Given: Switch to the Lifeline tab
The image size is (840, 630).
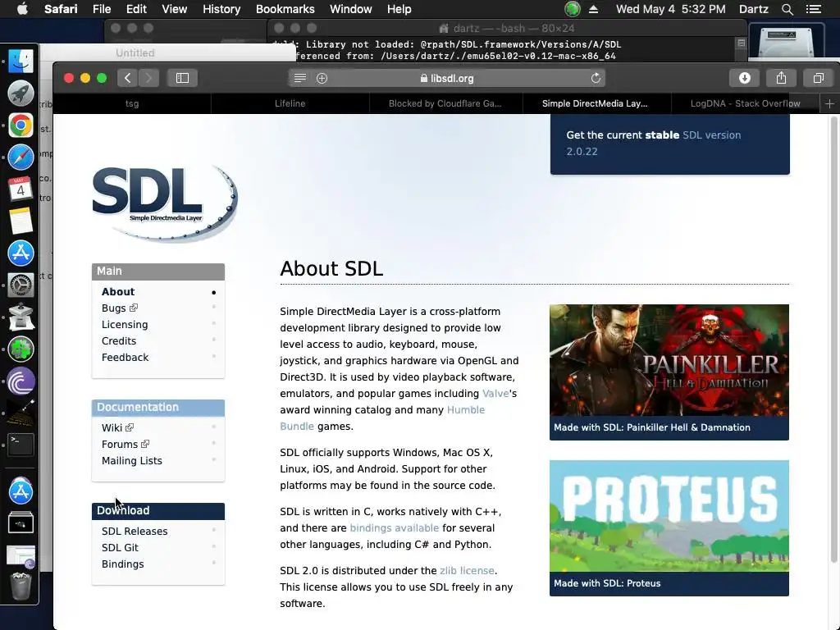Looking at the screenshot, I should (x=290, y=103).
